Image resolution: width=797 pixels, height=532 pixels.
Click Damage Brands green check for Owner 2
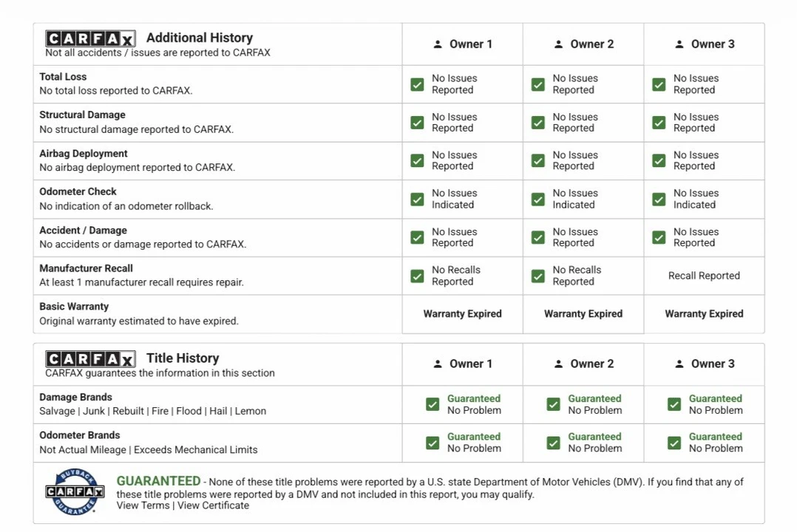554,404
